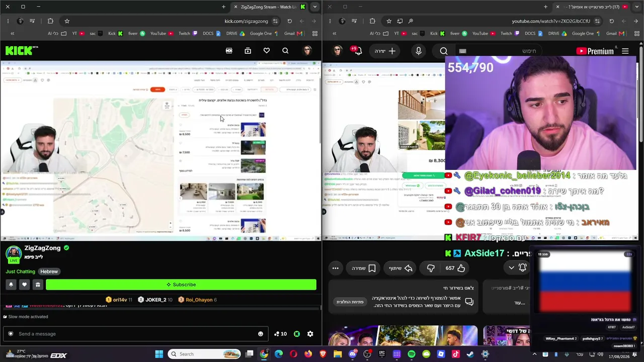Select the YouTube live video tab
644x362 pixels.
(x=591, y=7)
